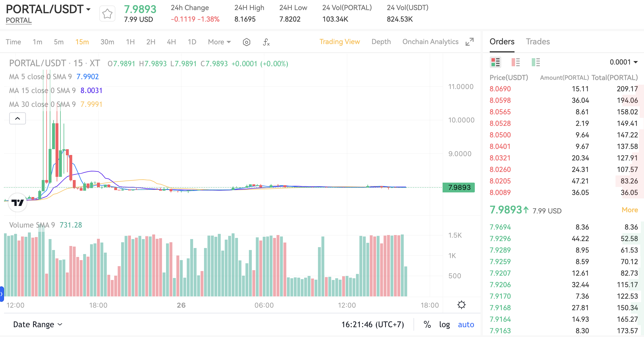Image resolution: width=644 pixels, height=337 pixels.
Task: Expand the chart to fullscreen
Action: (x=469, y=42)
